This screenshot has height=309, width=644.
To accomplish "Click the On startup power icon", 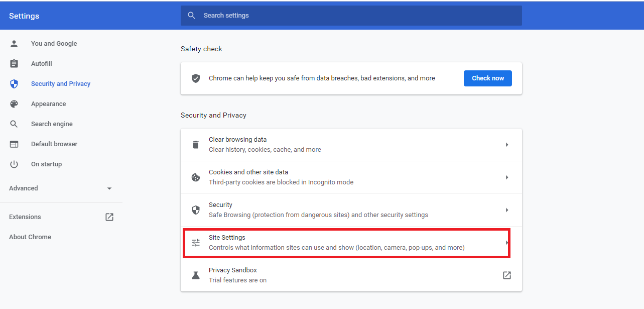I will (14, 164).
